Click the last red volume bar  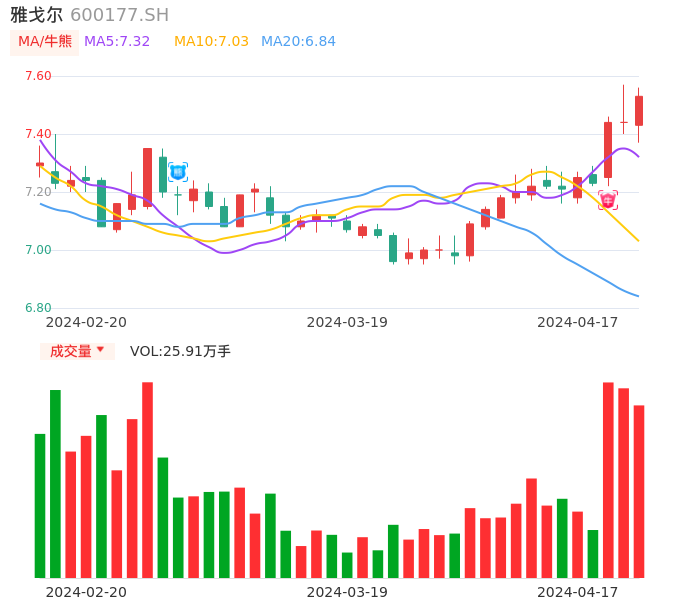(639, 491)
